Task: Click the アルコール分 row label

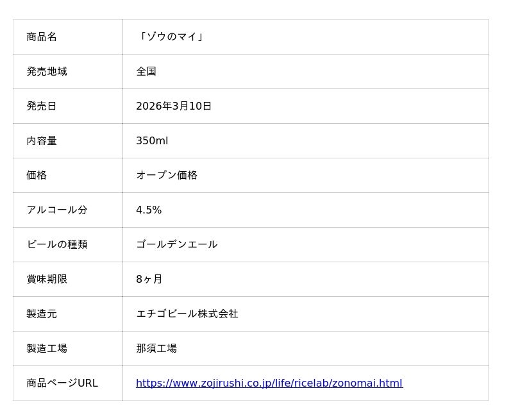Action: 57,210
